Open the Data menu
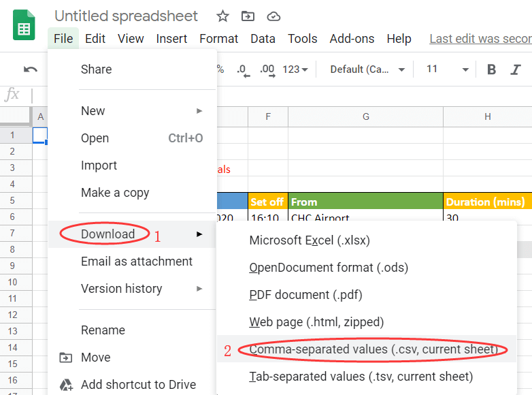Screen dimensions: 532x395 tap(263, 39)
